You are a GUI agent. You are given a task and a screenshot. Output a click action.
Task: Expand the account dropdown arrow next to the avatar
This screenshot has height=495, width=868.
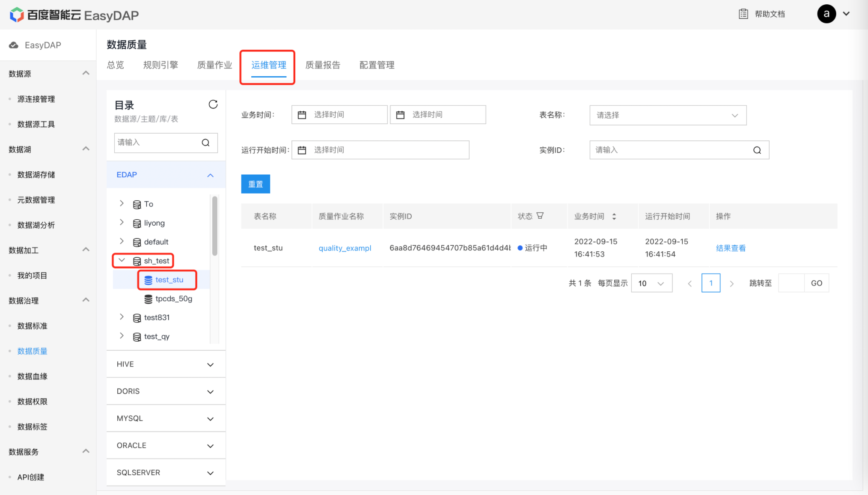(x=846, y=14)
